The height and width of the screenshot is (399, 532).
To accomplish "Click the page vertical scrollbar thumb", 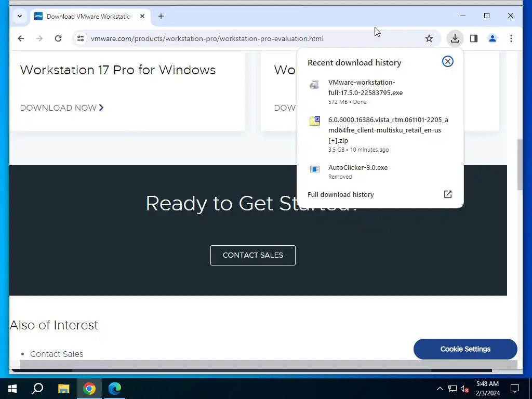I will (520, 165).
